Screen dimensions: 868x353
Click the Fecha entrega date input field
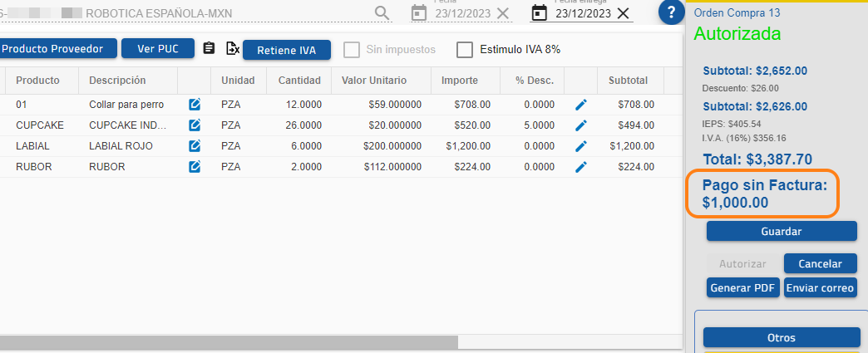click(583, 13)
